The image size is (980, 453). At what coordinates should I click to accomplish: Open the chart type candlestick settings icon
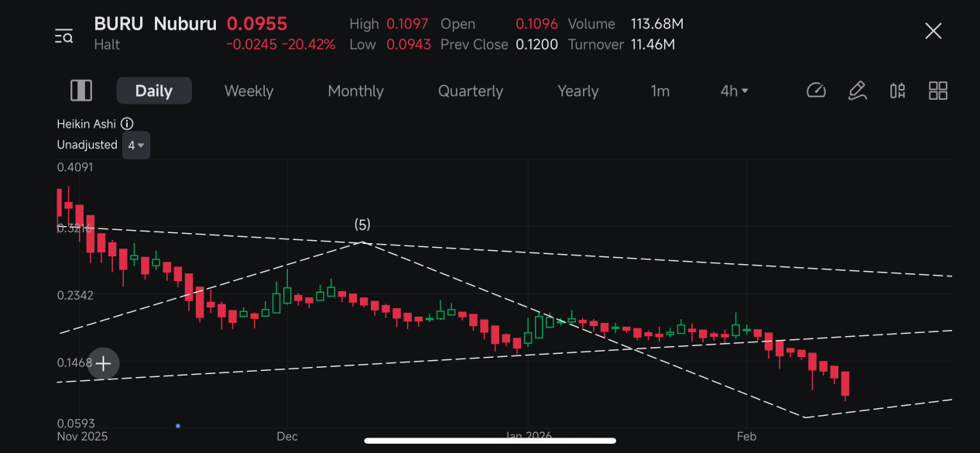click(897, 91)
